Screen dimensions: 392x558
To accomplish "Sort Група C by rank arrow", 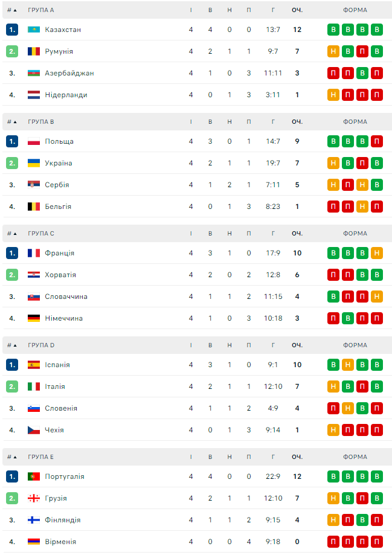I will click(15, 234).
